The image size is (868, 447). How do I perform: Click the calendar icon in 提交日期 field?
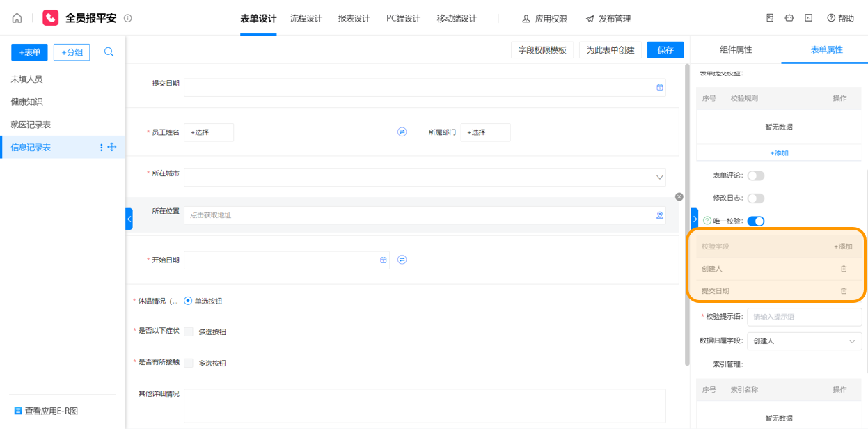(x=659, y=88)
